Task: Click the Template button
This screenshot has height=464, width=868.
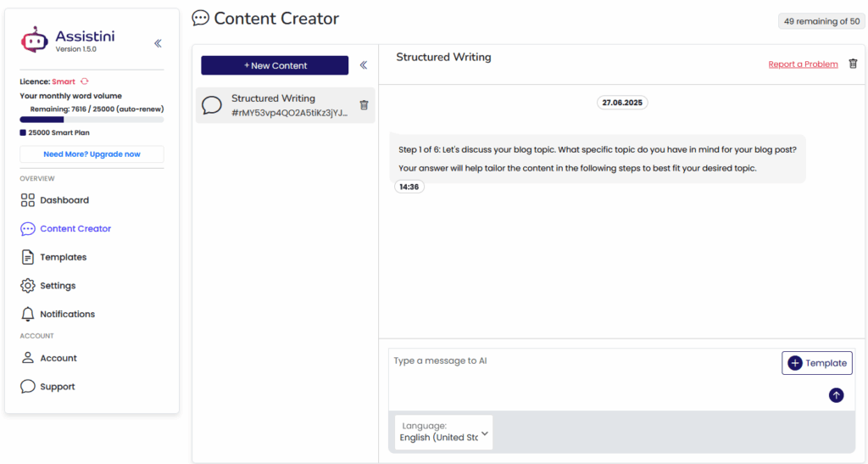Action: 817,363
